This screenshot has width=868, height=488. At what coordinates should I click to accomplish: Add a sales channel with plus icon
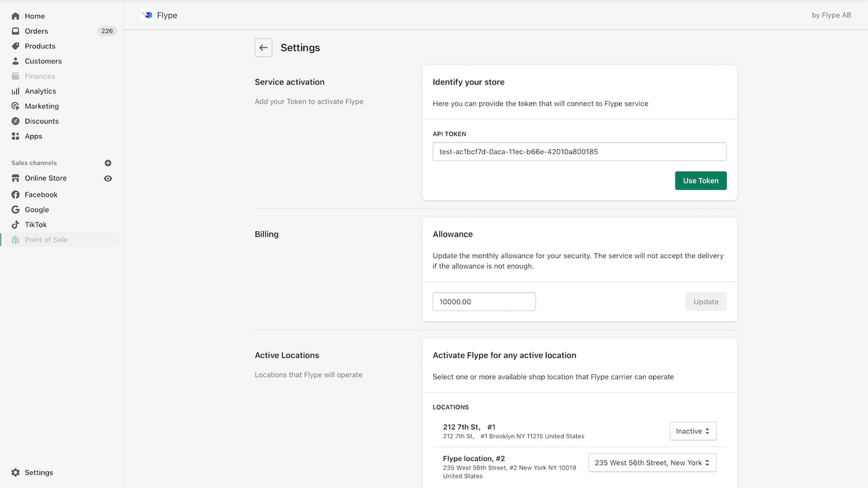[108, 163]
